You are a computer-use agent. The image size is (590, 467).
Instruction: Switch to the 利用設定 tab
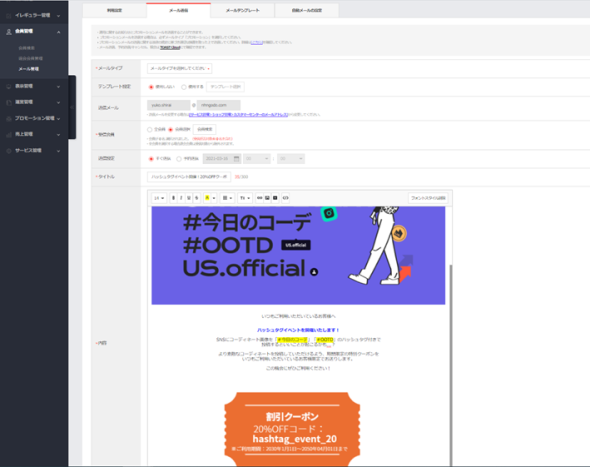114,10
